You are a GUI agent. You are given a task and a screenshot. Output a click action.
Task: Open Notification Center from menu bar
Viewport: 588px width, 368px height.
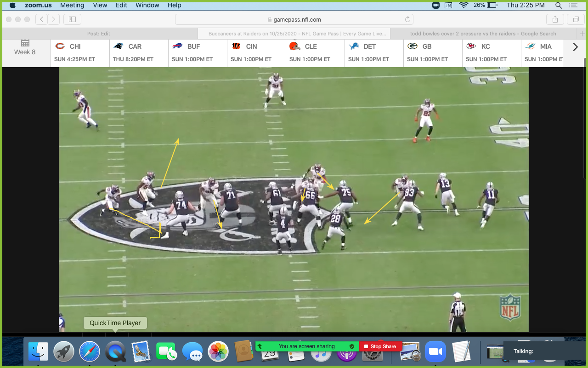click(573, 5)
